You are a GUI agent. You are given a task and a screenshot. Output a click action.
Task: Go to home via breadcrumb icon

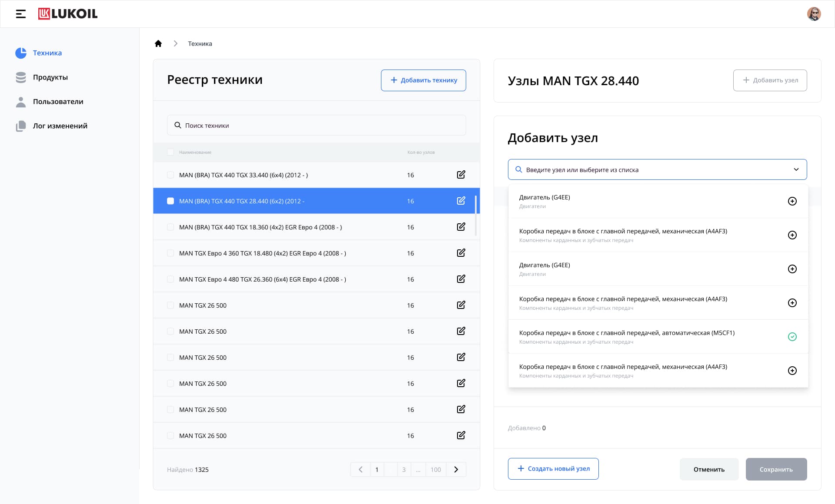pyautogui.click(x=158, y=43)
